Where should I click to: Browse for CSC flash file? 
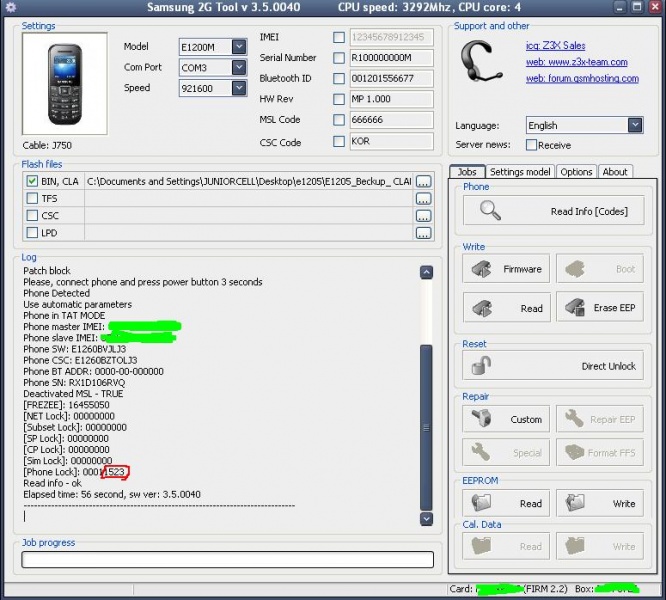[x=423, y=216]
